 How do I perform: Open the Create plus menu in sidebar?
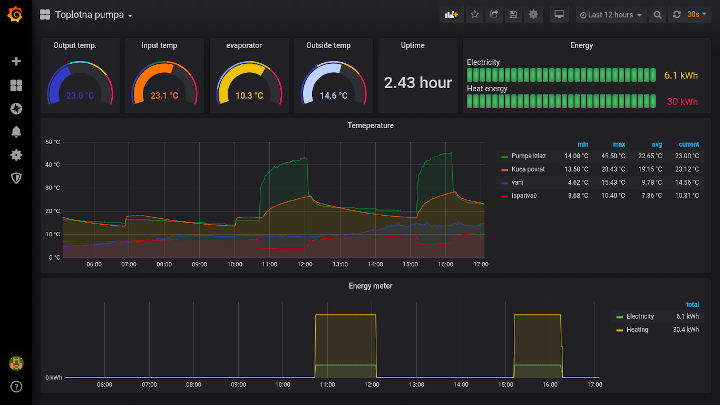tap(16, 61)
